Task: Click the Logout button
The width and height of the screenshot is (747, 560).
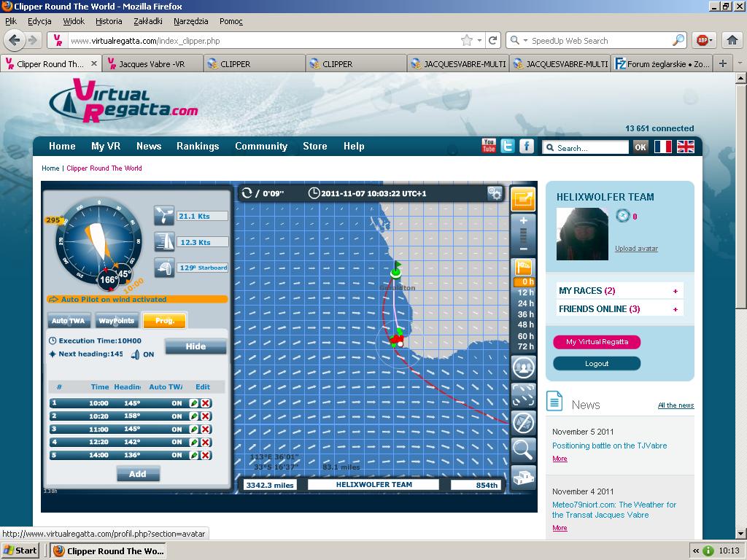Action: tap(597, 363)
